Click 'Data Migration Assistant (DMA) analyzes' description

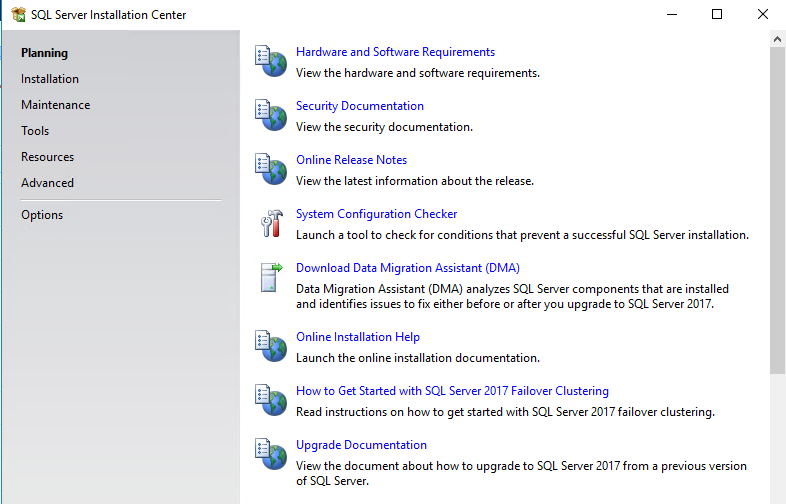click(512, 296)
